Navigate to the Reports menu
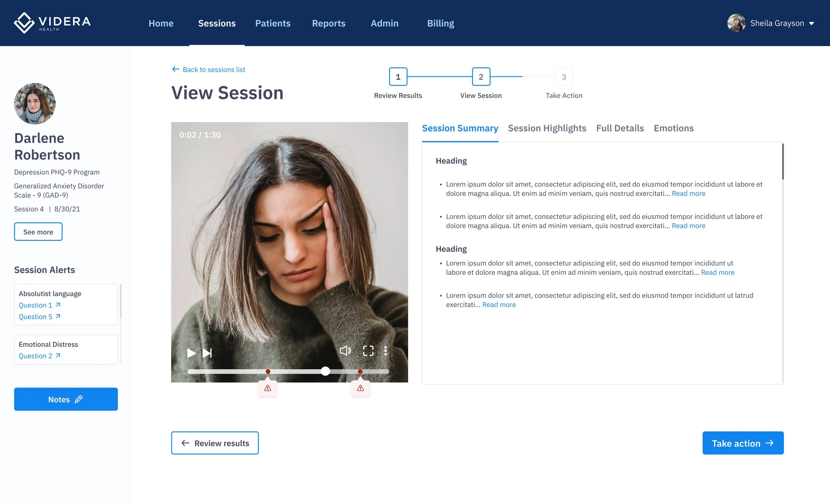 point(329,23)
